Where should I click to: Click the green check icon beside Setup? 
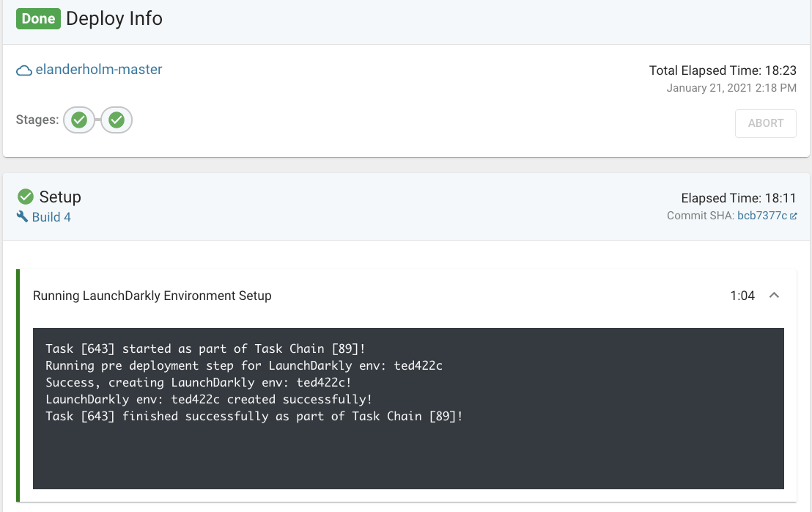click(x=25, y=196)
